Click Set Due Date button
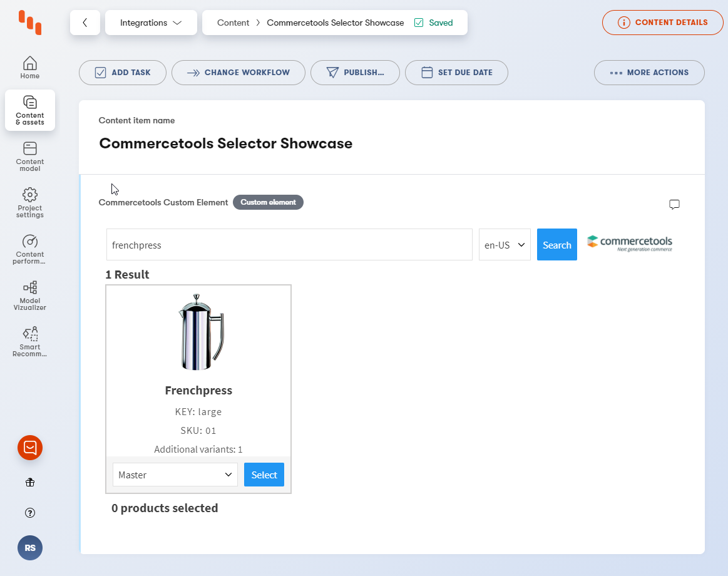The width and height of the screenshot is (728, 576). (456, 73)
